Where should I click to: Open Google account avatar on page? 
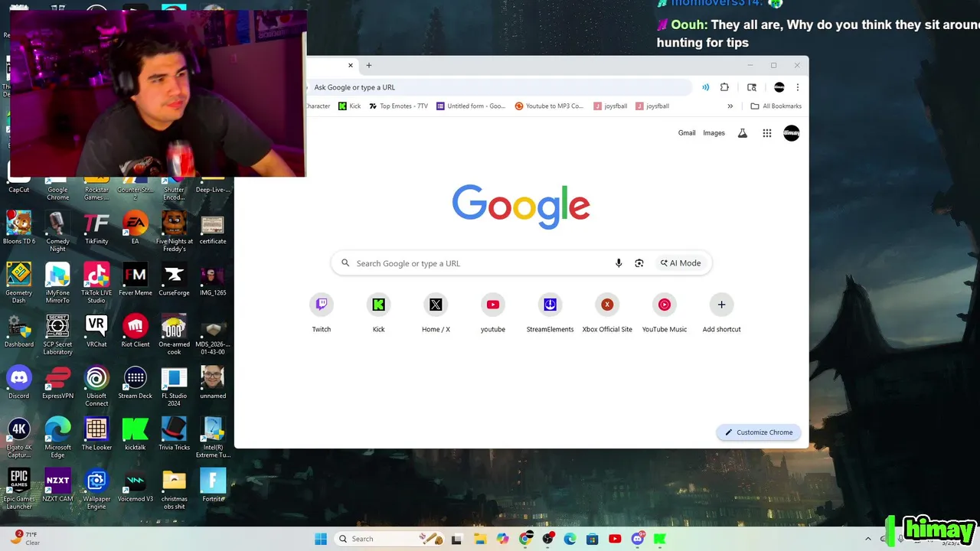coord(792,133)
